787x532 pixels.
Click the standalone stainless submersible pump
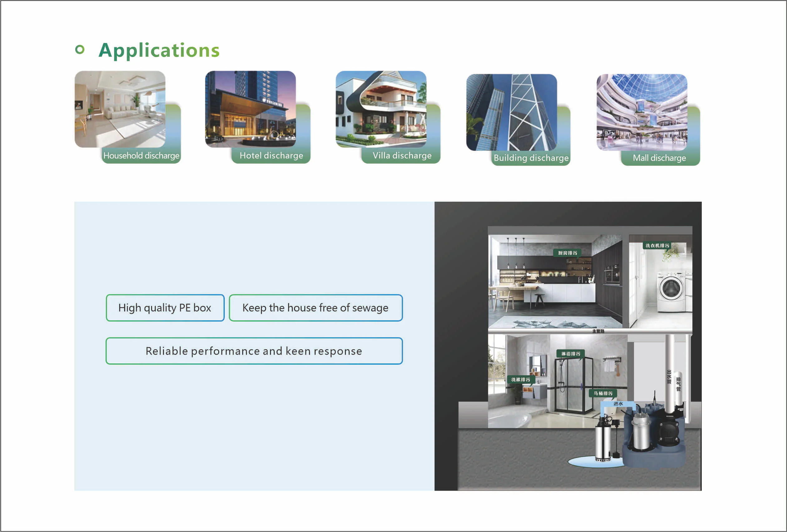(603, 440)
